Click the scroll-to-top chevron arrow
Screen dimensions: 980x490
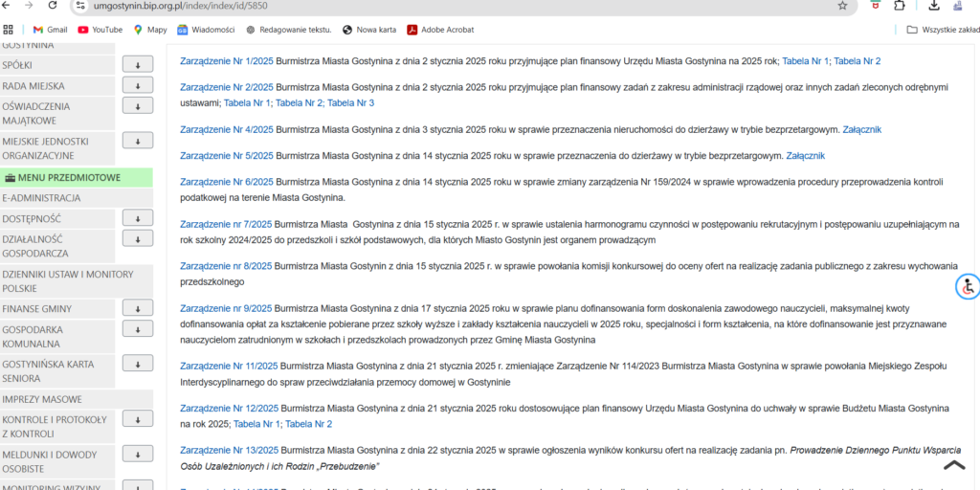pos(954,465)
